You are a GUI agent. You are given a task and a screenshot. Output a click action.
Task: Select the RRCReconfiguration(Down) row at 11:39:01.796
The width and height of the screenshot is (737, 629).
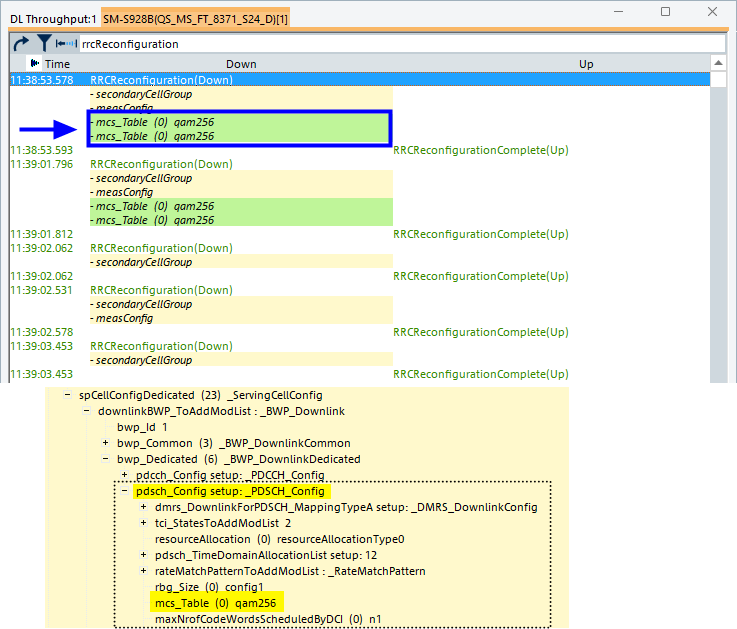360,164
